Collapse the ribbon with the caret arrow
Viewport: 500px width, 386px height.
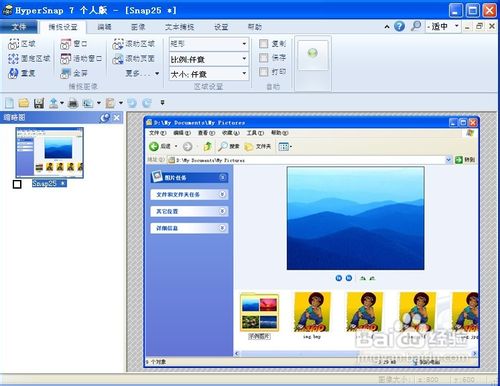[387, 27]
